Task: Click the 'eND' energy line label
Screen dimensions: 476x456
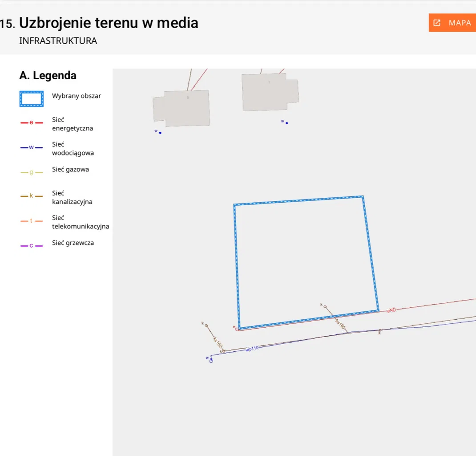Action: [x=391, y=309]
